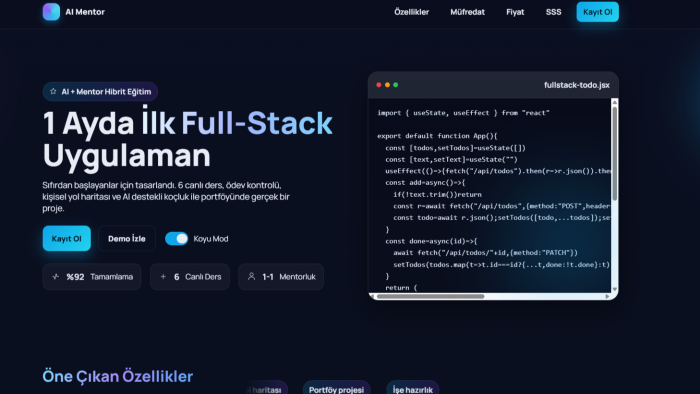
Task: Click the green dot in code window
Action: tap(396, 85)
